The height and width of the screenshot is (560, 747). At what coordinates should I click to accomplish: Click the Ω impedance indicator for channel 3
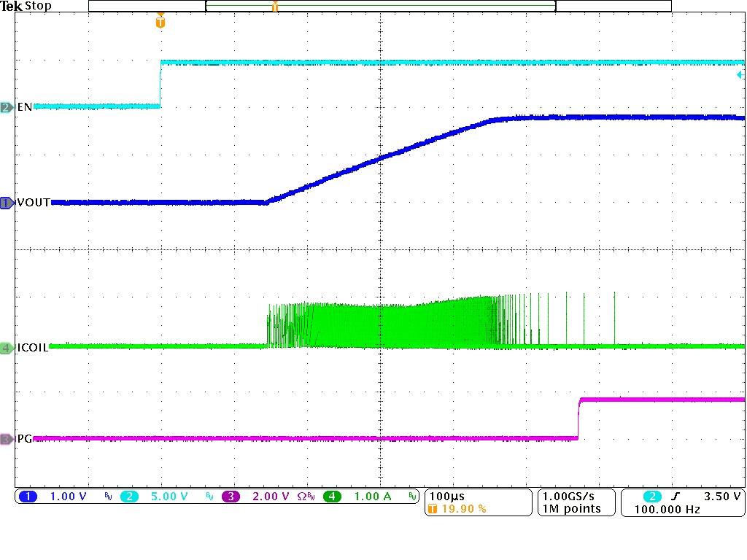301,497
